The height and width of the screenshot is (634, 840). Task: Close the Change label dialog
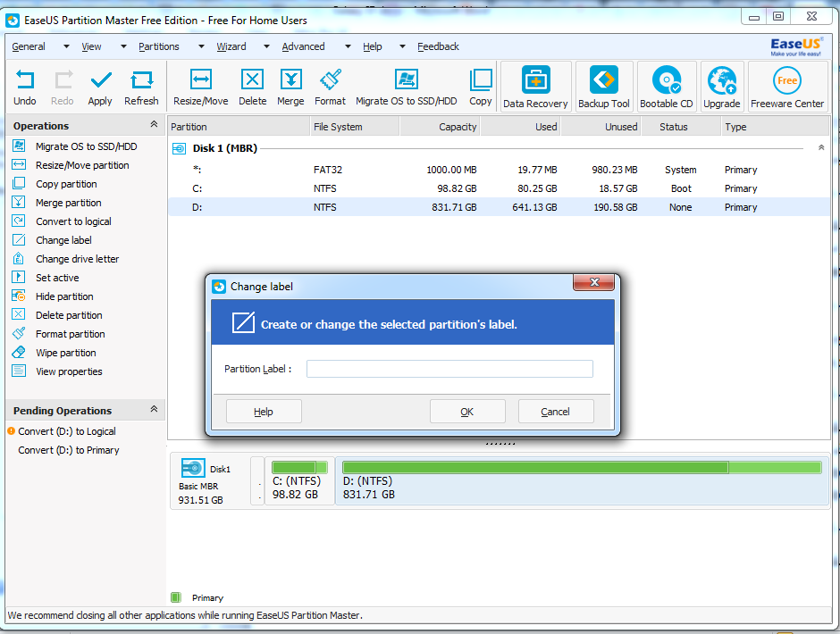click(593, 282)
